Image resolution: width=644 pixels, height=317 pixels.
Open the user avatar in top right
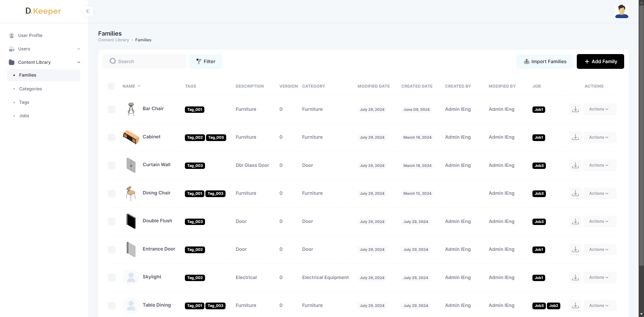pos(621,11)
